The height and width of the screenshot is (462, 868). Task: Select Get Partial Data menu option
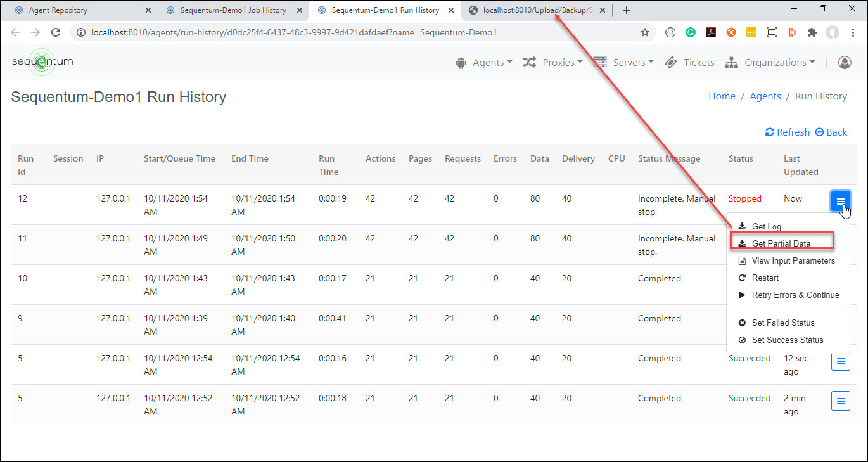[781, 243]
